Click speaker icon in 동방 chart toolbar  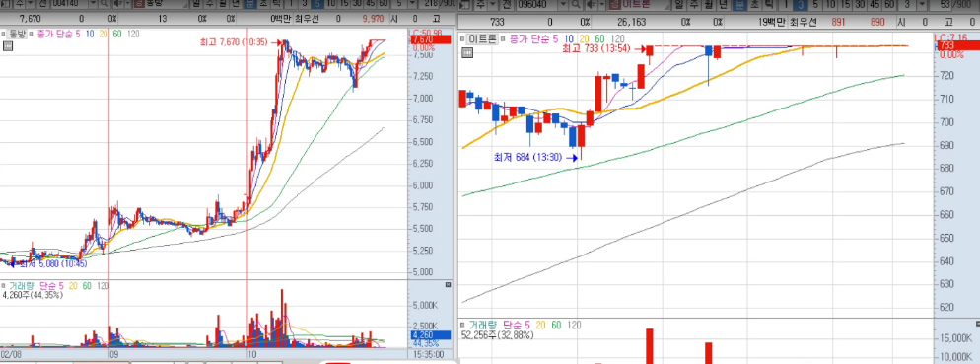[x=117, y=4]
